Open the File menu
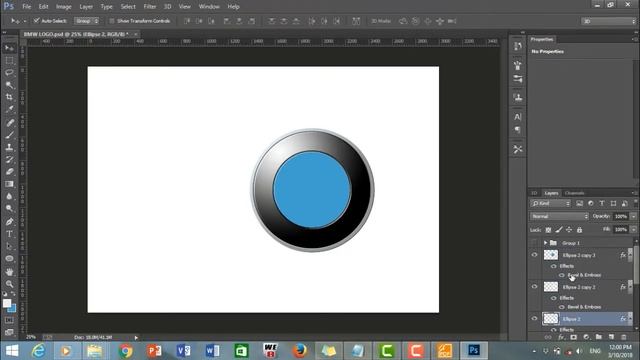The image size is (640, 360). pyautogui.click(x=27, y=7)
